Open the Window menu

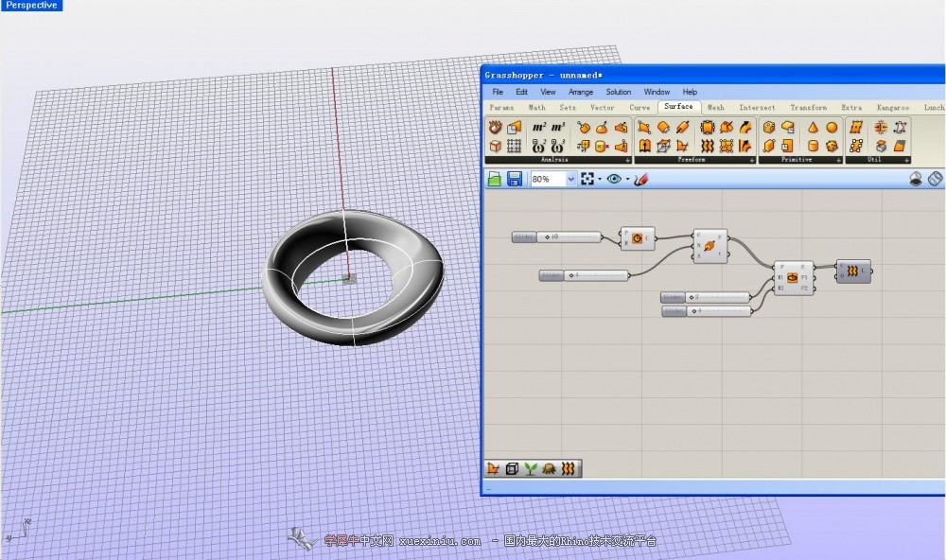pos(657,92)
